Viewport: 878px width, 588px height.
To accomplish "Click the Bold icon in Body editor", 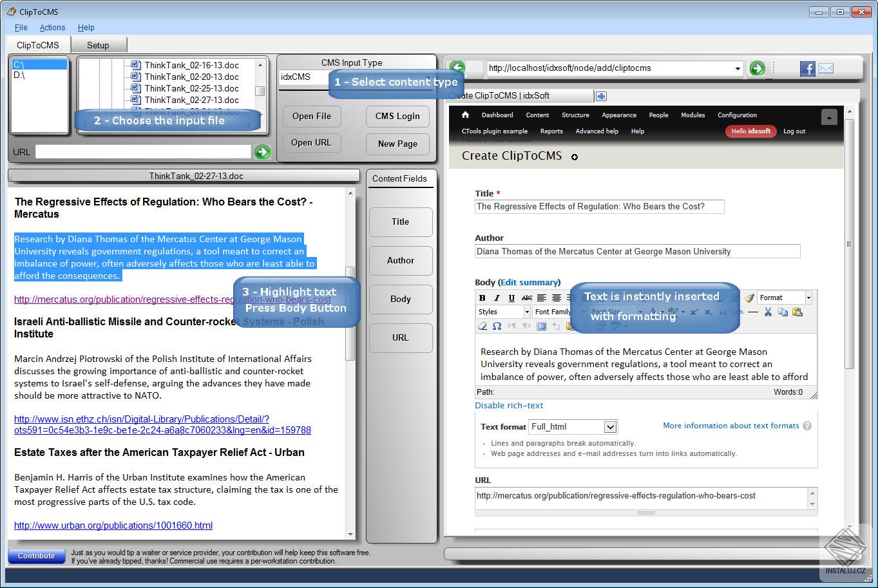I will pos(482,298).
